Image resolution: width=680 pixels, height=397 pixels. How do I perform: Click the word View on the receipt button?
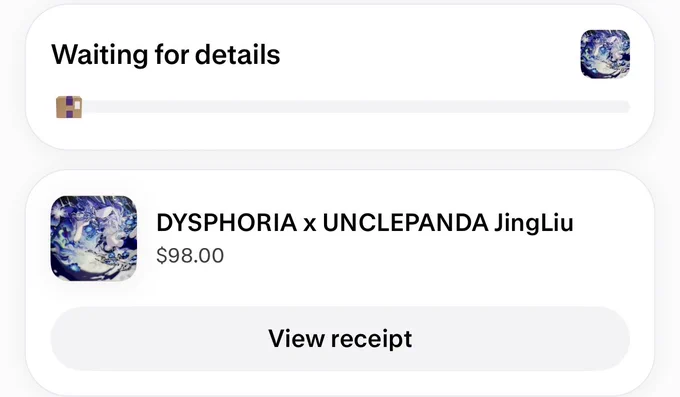[296, 338]
